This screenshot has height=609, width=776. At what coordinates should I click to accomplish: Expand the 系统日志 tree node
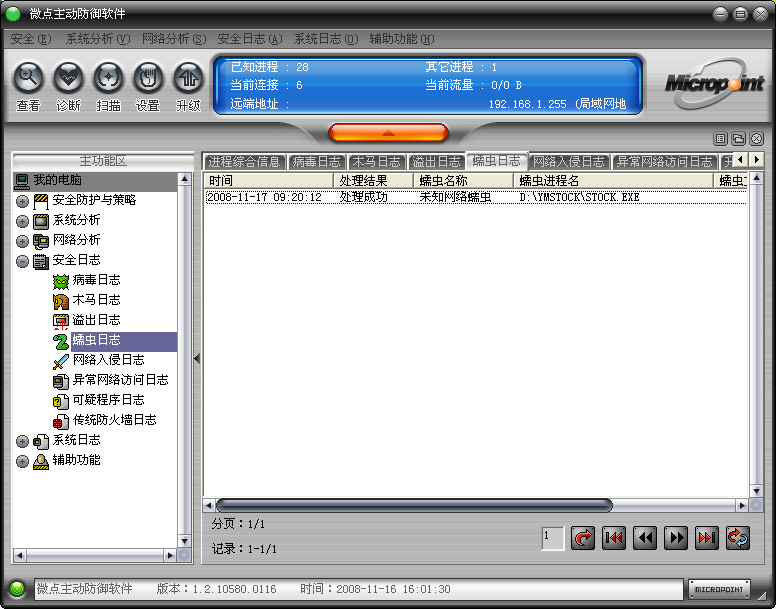(x=22, y=441)
